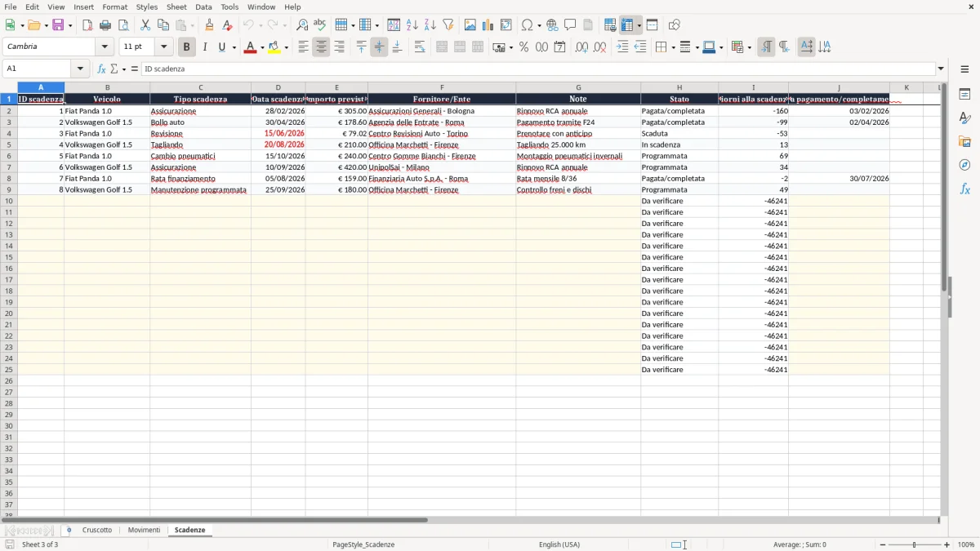Click the zoom in plus button
The image size is (980, 551).
coord(947,544)
